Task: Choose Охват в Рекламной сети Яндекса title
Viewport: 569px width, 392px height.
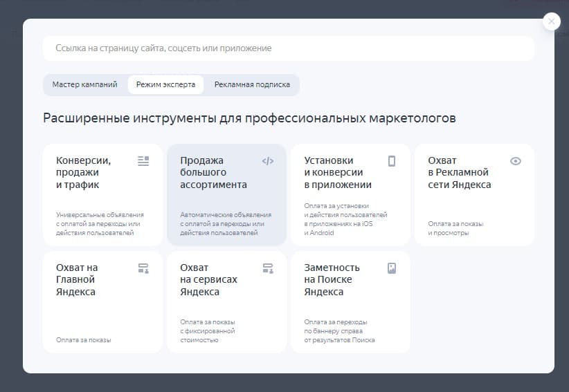Action: click(460, 172)
